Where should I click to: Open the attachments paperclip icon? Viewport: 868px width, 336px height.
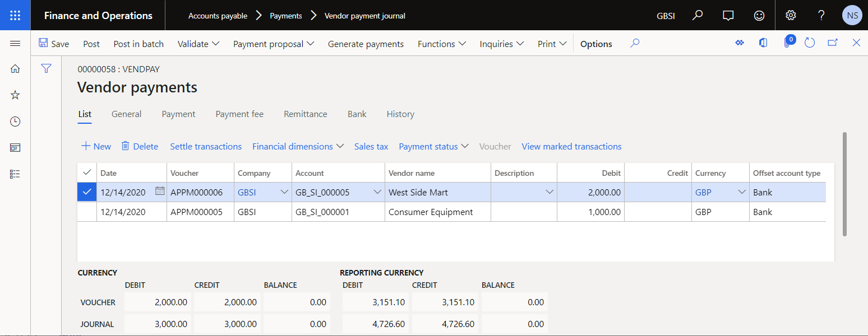[787, 42]
